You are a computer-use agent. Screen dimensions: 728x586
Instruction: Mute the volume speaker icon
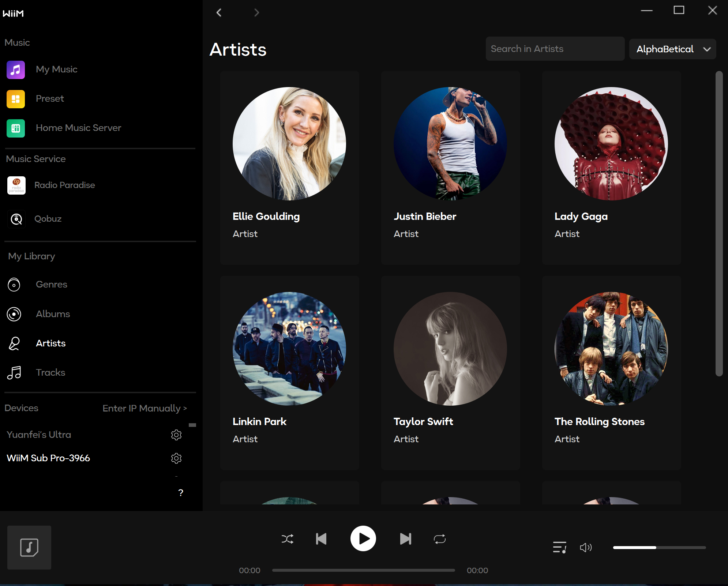pos(585,548)
